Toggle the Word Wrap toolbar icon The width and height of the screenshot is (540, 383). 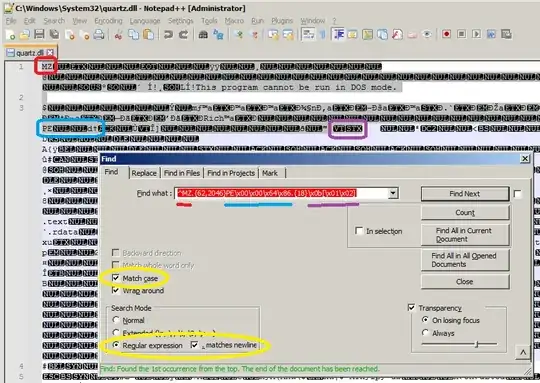[x=308, y=34]
